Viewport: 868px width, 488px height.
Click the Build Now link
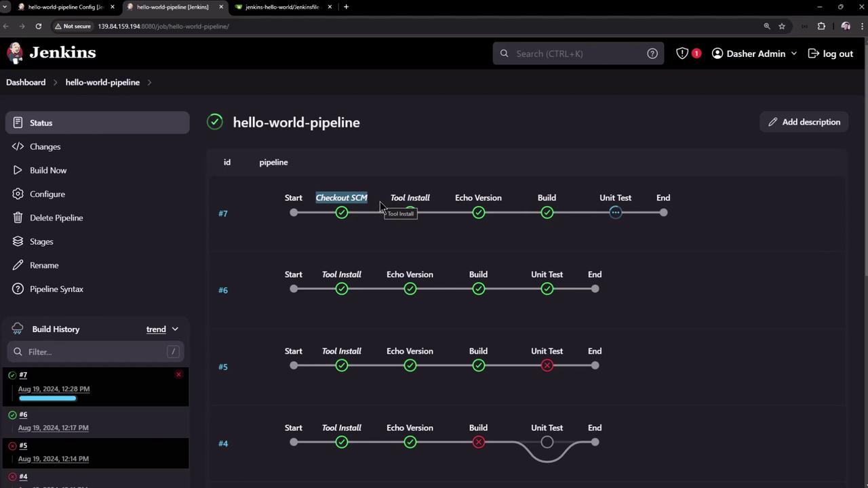[x=47, y=170]
